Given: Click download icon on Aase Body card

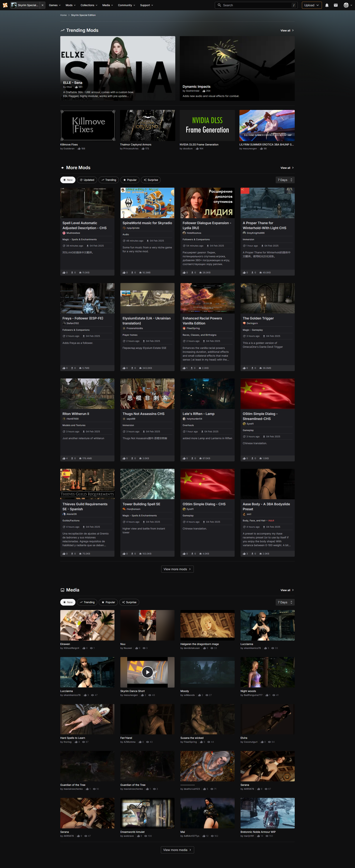Looking at the screenshot, I should click(x=252, y=554).
